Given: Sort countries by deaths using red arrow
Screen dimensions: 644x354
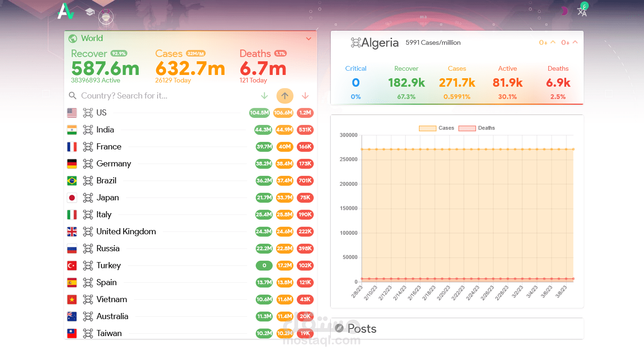Looking at the screenshot, I should tap(305, 96).
